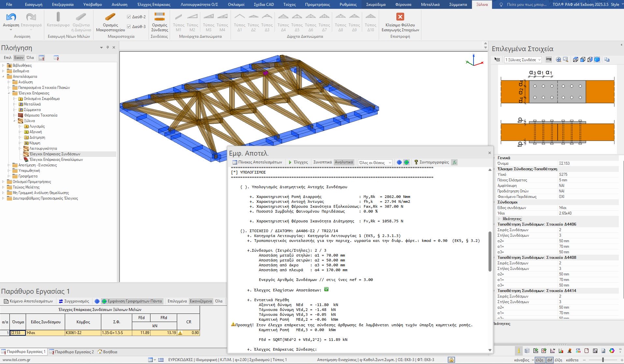This screenshot has height=364, width=624.
Task: Open the 1 Ξύλινες Συνδέσεις dropdown
Action: coord(523,60)
